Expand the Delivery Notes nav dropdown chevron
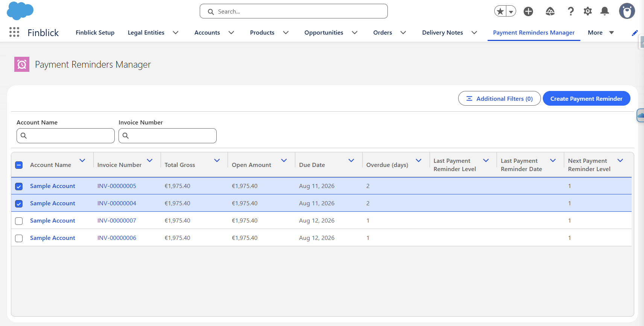This screenshot has width=644, height=326. click(474, 33)
